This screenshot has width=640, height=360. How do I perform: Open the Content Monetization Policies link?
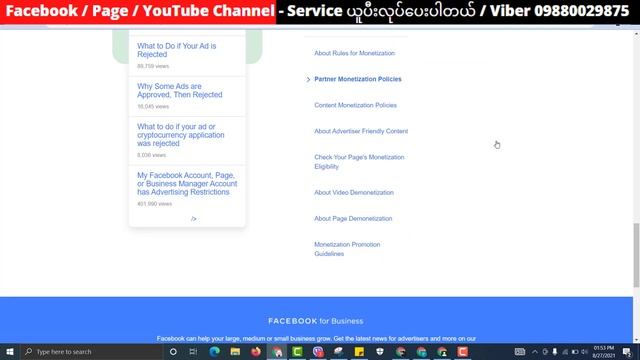click(x=356, y=105)
